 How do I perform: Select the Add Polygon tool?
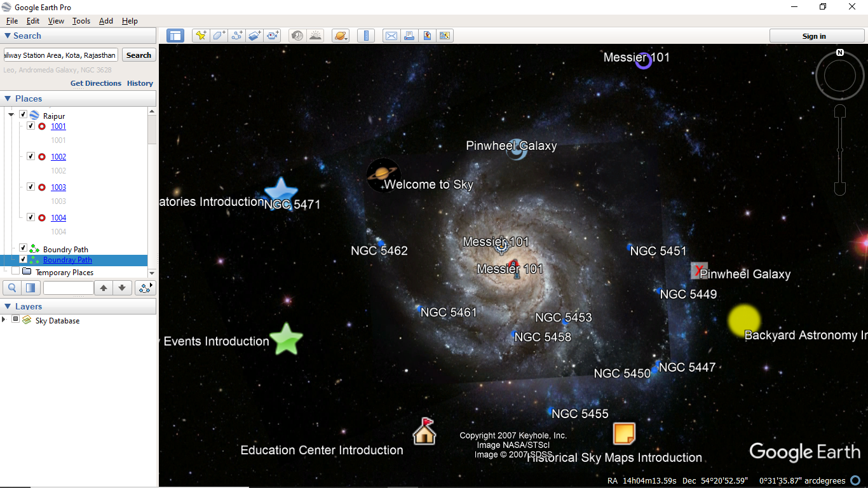tap(219, 36)
